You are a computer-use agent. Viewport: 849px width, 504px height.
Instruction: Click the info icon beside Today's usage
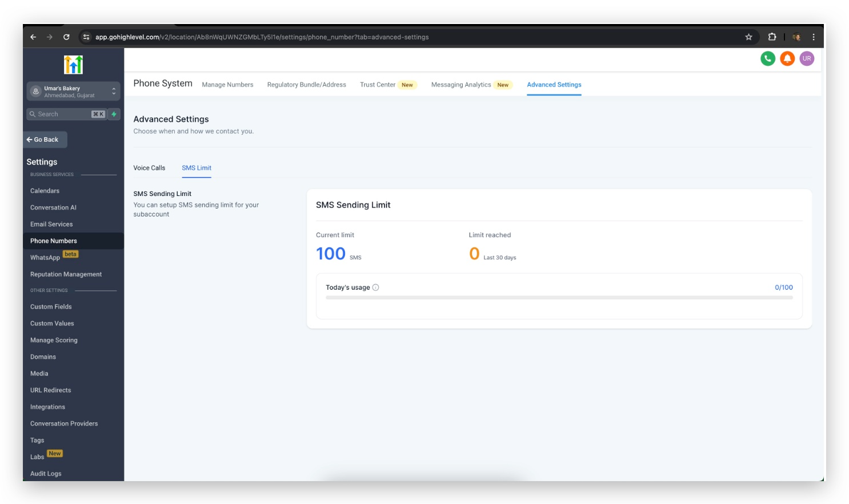tap(375, 287)
